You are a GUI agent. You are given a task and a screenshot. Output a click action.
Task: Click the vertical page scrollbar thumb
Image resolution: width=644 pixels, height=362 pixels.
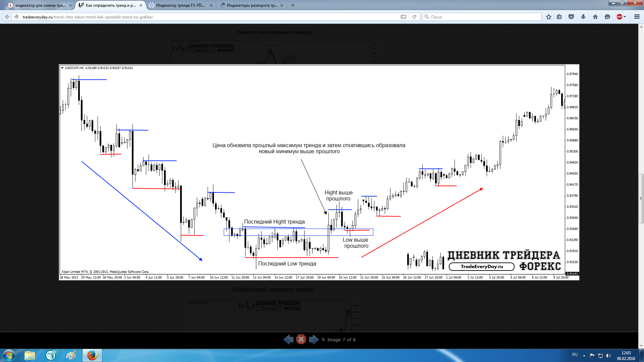(641, 198)
